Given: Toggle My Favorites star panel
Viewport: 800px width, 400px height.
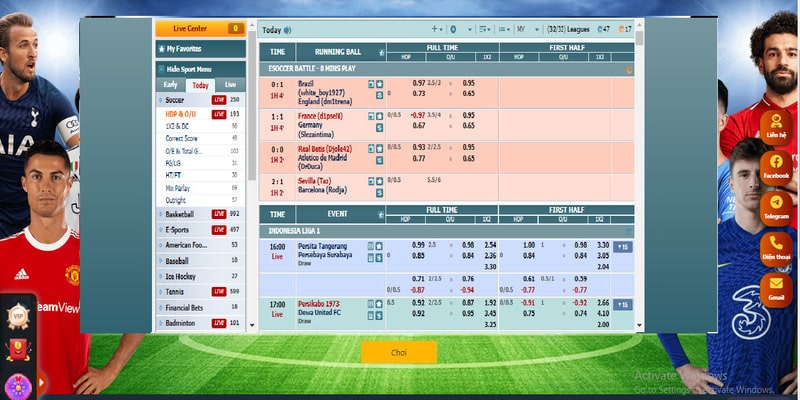Looking at the screenshot, I should click(201, 49).
